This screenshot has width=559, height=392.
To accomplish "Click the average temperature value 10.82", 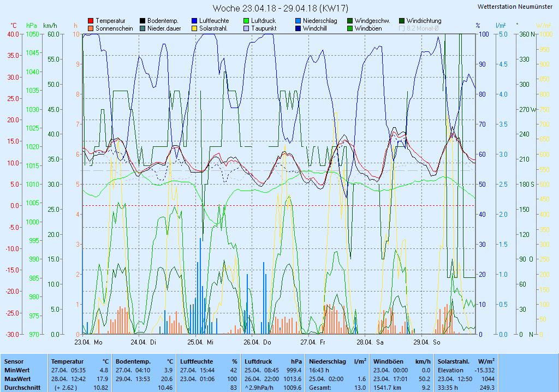I will (x=100, y=388).
